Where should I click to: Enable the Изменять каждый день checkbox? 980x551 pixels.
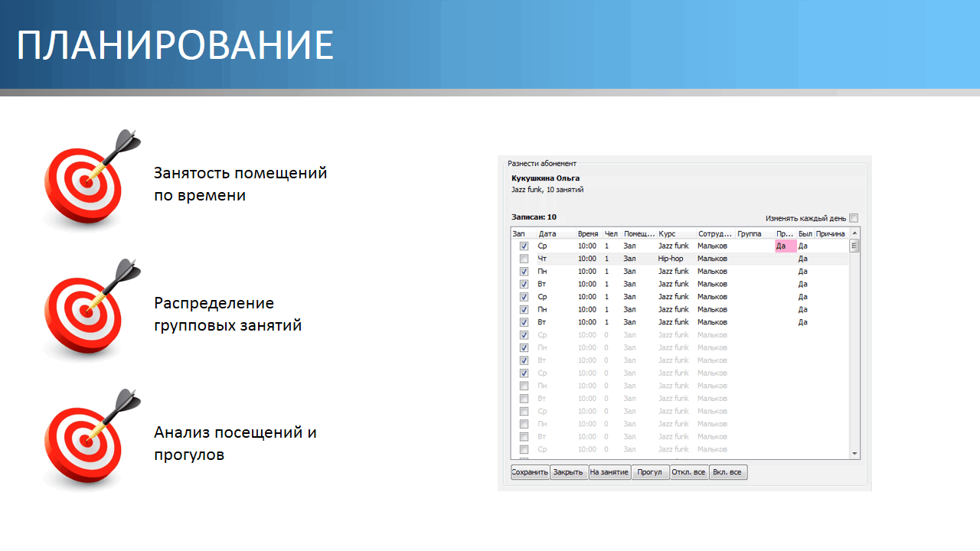[x=854, y=218]
